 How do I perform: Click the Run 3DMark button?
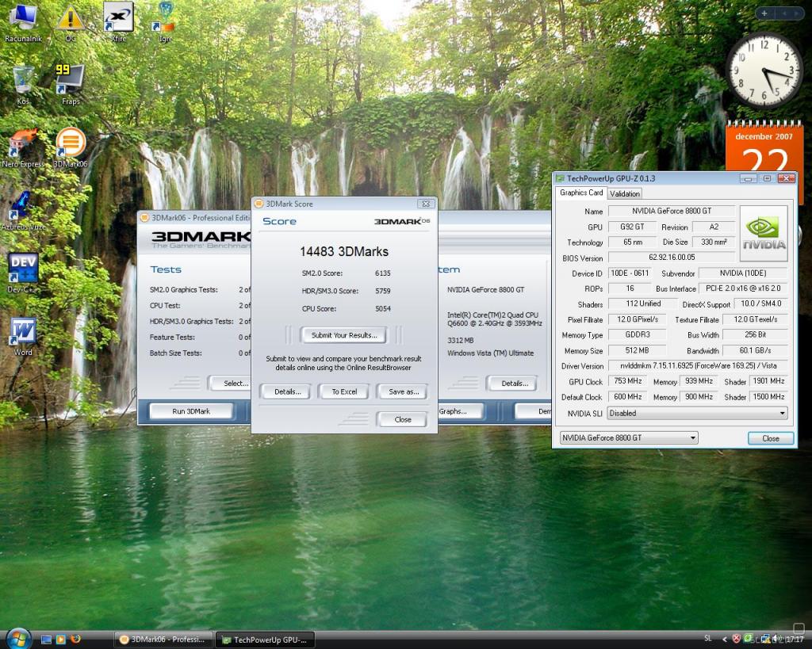coord(191,411)
